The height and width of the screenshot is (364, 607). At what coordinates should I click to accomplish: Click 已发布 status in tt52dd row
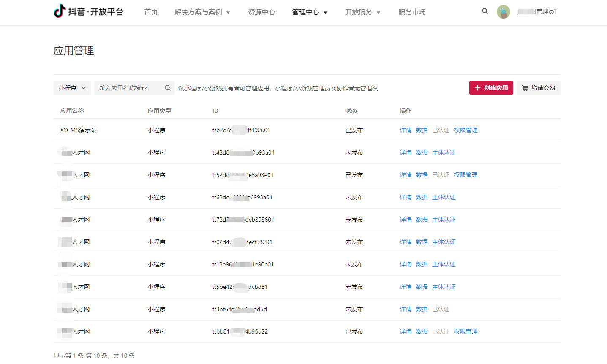[x=354, y=175]
